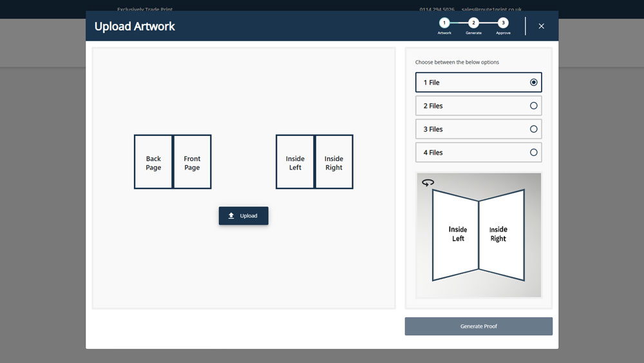Click the Inside Left page box
The height and width of the screenshot is (363, 644).
(295, 162)
